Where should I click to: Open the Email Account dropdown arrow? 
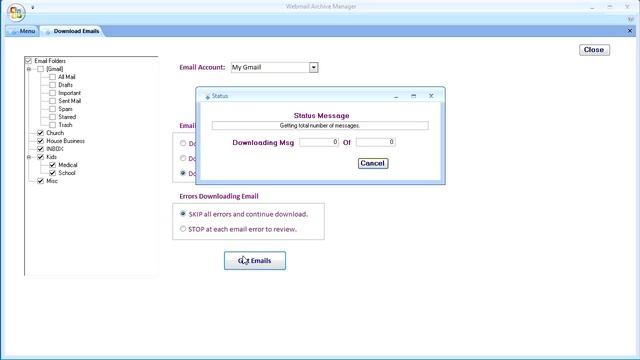(313, 67)
